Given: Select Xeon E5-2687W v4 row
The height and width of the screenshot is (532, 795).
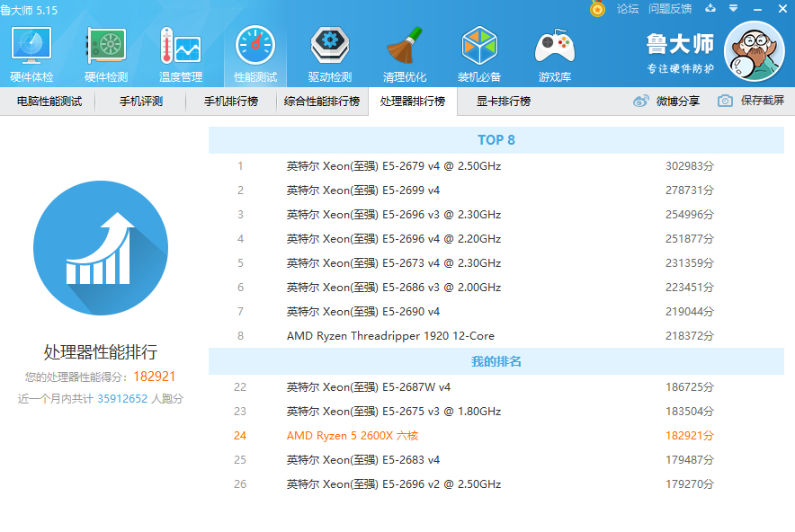Looking at the screenshot, I should [496, 387].
